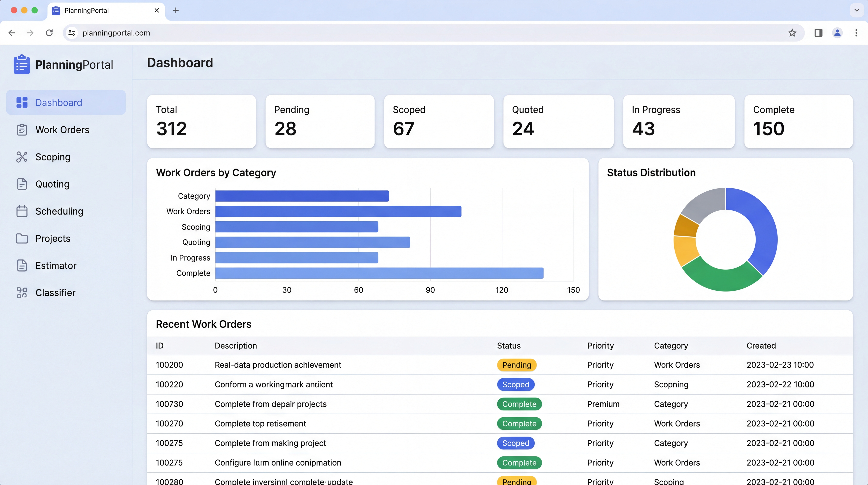Image resolution: width=868 pixels, height=485 pixels.
Task: Bookmark the page with the star icon
Action: [x=792, y=33]
